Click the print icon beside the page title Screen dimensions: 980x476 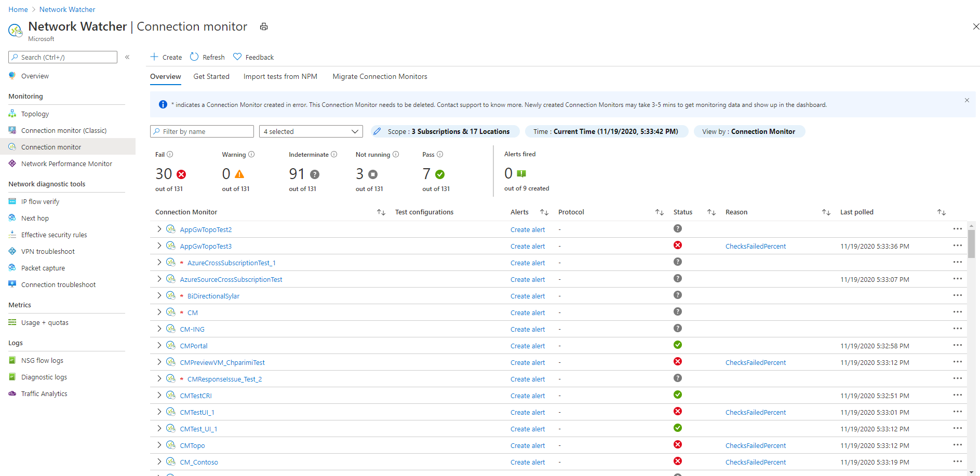[263, 26]
